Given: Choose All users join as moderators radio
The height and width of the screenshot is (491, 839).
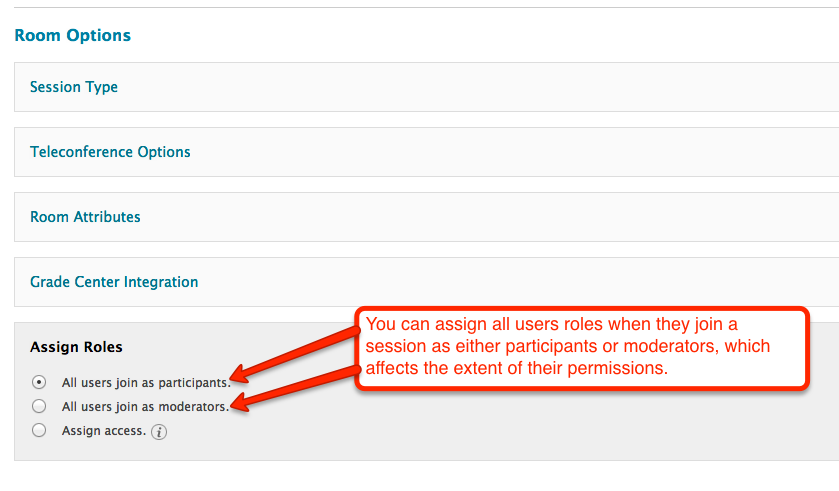Looking at the screenshot, I should [x=39, y=406].
